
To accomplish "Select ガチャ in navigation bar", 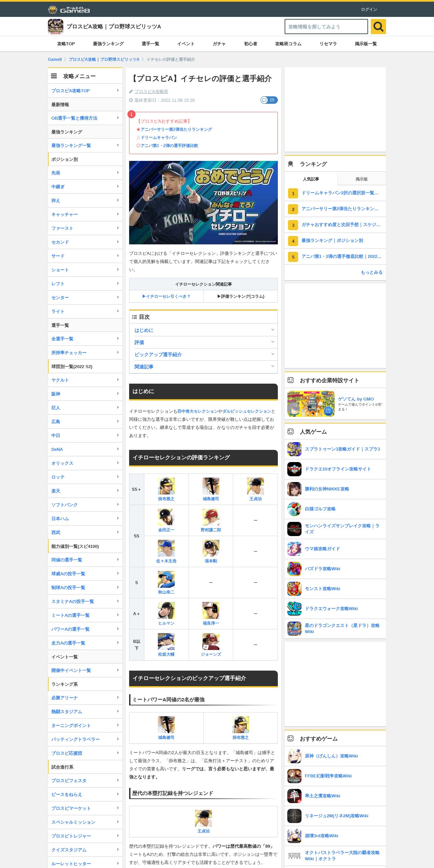I will [219, 44].
